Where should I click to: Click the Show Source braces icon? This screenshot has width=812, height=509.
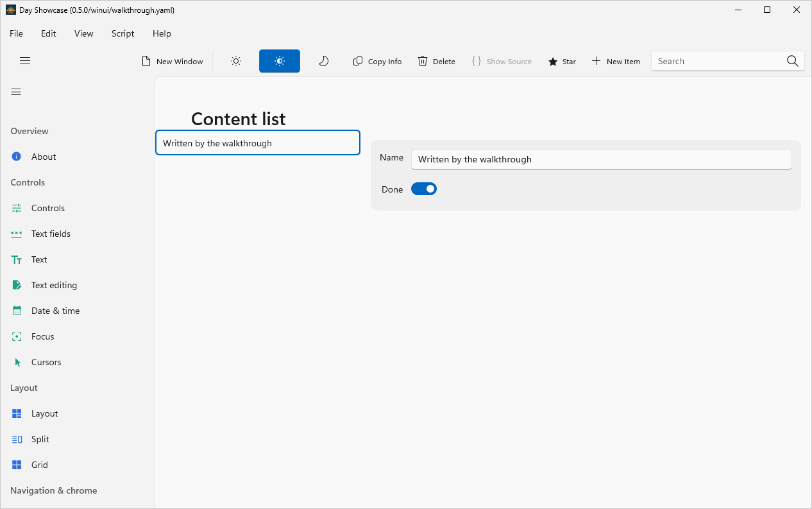pos(477,61)
